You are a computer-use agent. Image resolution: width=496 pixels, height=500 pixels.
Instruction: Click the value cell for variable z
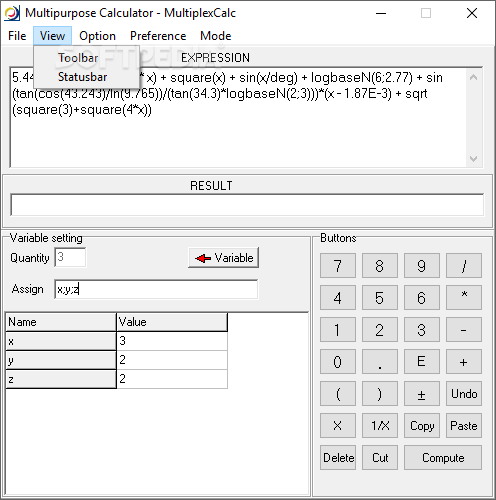click(x=172, y=379)
